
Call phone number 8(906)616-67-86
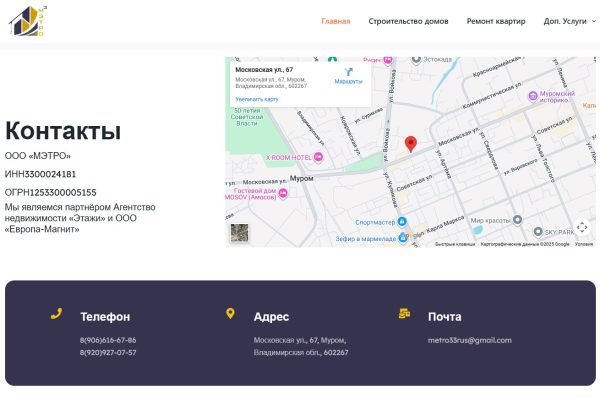point(108,340)
